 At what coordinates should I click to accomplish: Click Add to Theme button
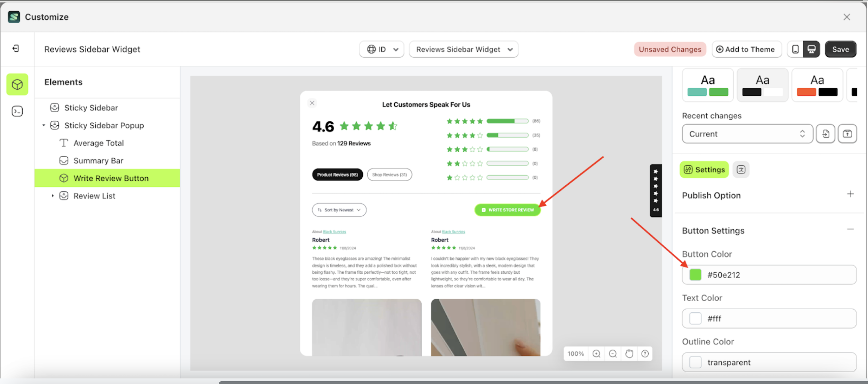746,49
